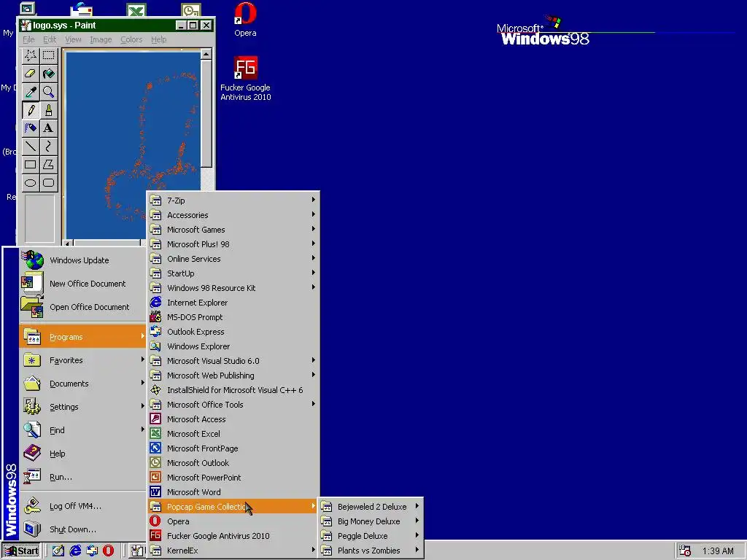The height and width of the screenshot is (560, 747).
Task: Select the Pencil tool in Paint
Action: coord(31,110)
